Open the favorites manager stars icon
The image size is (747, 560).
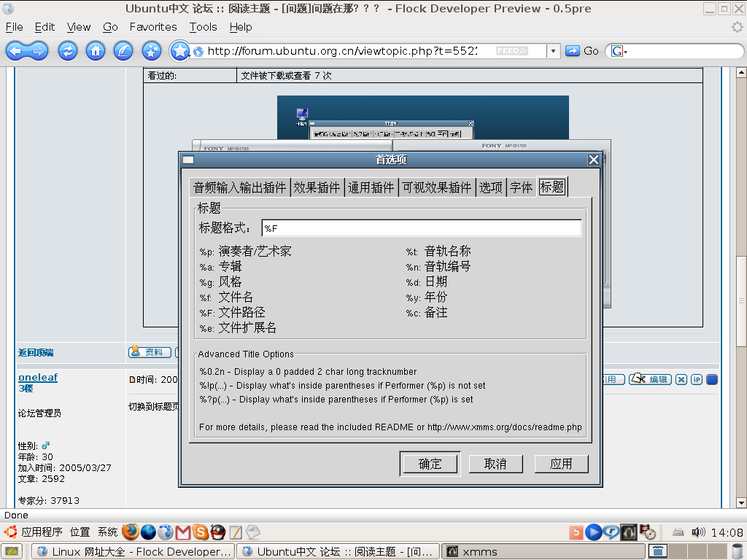(152, 51)
